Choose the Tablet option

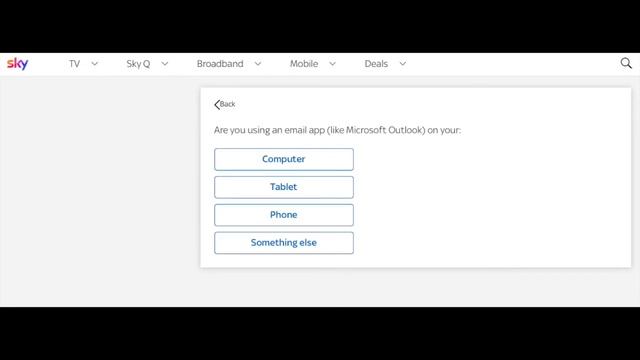(x=284, y=187)
